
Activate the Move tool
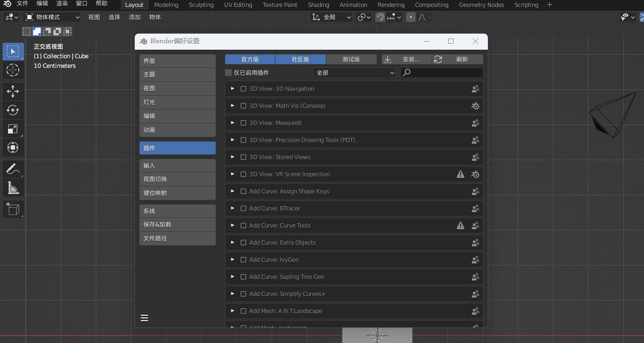pyautogui.click(x=13, y=91)
